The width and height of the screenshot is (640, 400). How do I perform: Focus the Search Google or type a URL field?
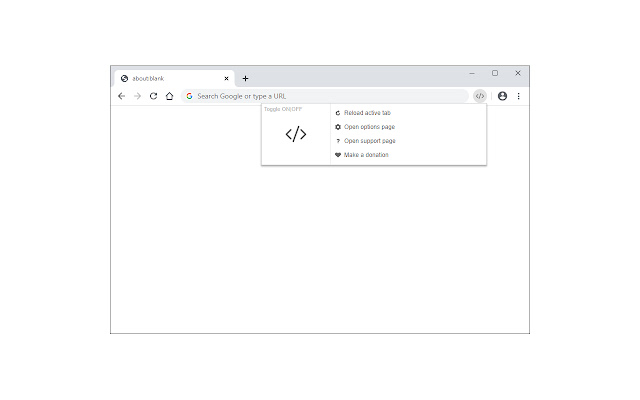click(x=325, y=96)
